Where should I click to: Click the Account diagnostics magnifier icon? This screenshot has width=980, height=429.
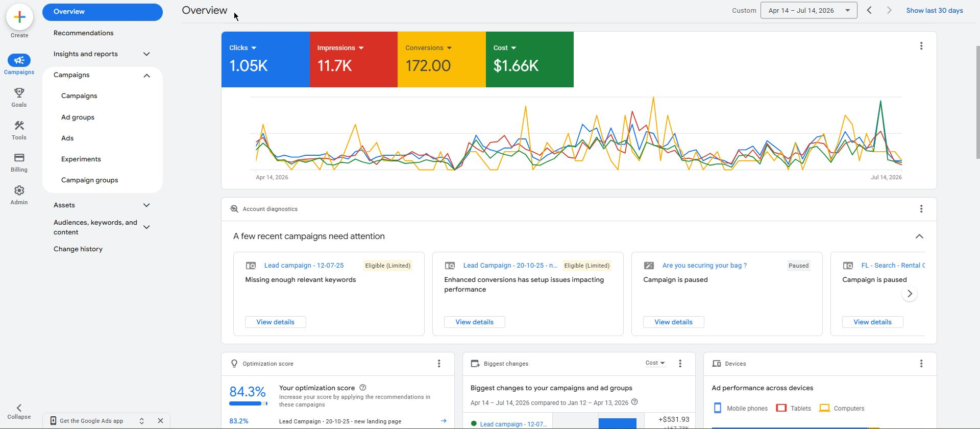pyautogui.click(x=234, y=209)
